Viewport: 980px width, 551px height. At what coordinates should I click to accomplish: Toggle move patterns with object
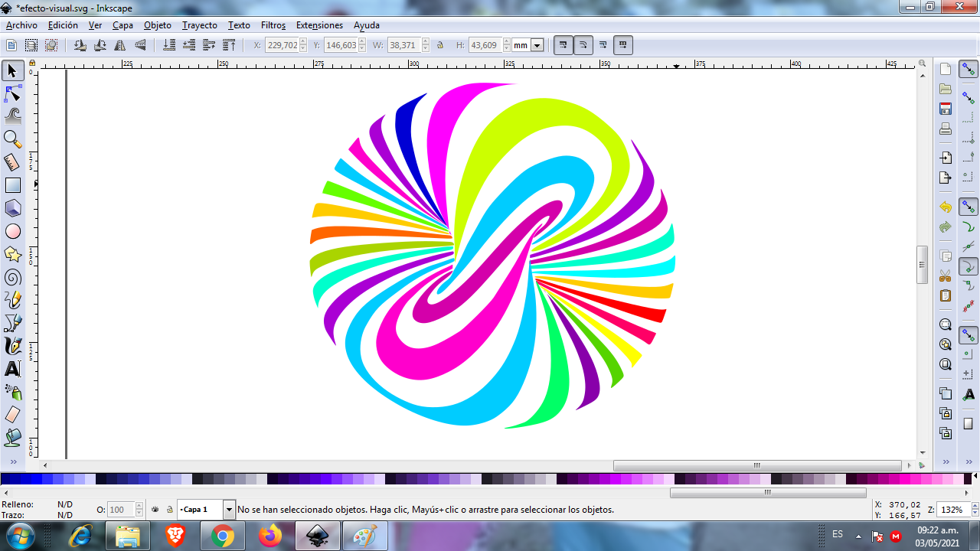[x=623, y=45]
